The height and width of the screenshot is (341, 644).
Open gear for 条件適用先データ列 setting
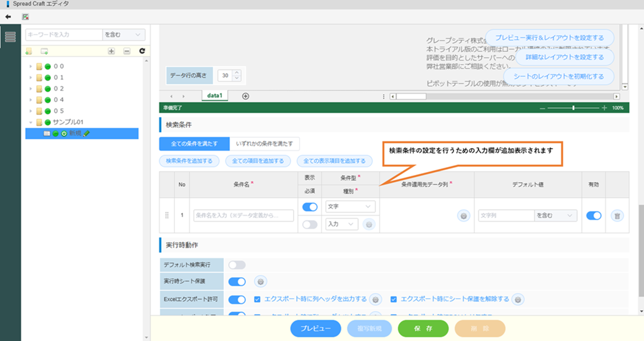coord(463,216)
